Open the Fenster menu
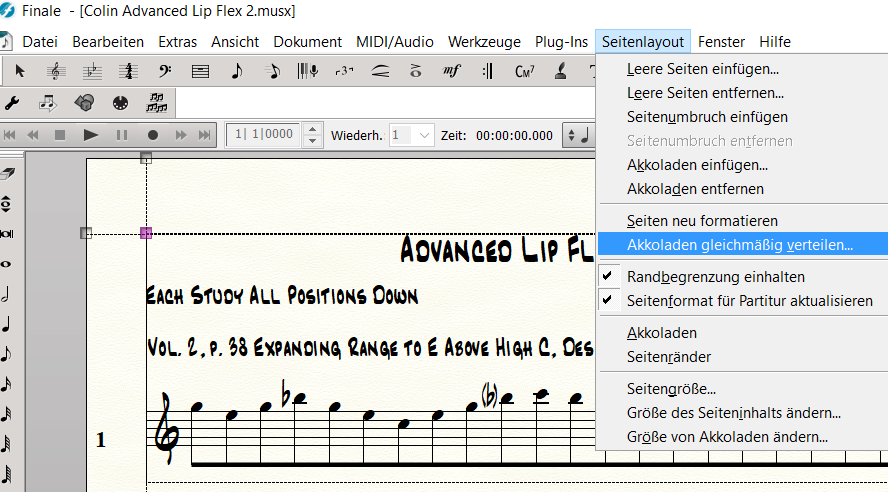Image resolution: width=888 pixels, height=492 pixels. tap(721, 42)
